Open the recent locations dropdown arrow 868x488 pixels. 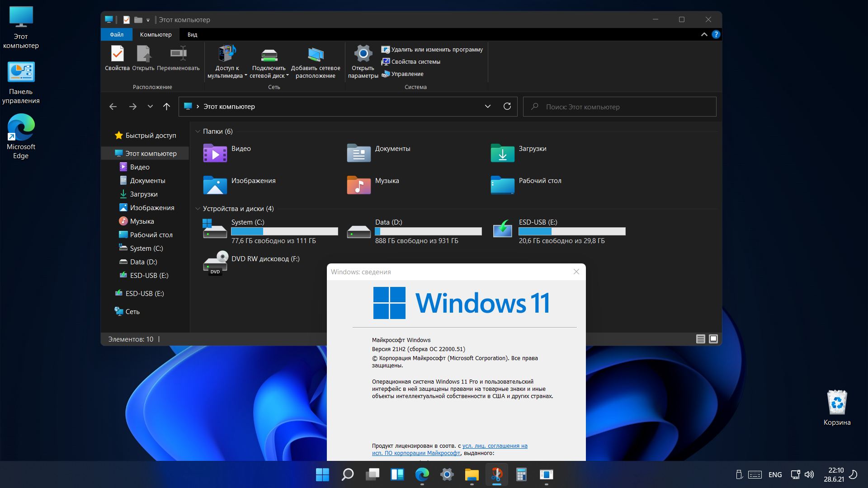tap(150, 107)
